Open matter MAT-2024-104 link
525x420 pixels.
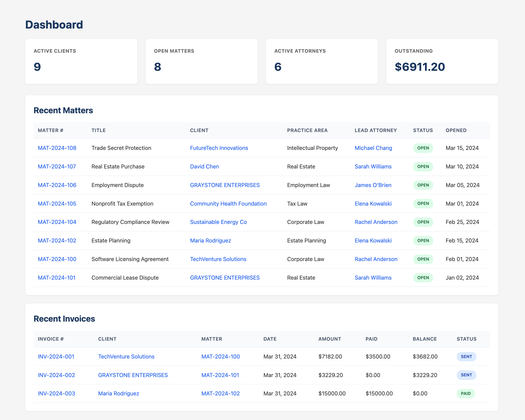click(x=57, y=222)
